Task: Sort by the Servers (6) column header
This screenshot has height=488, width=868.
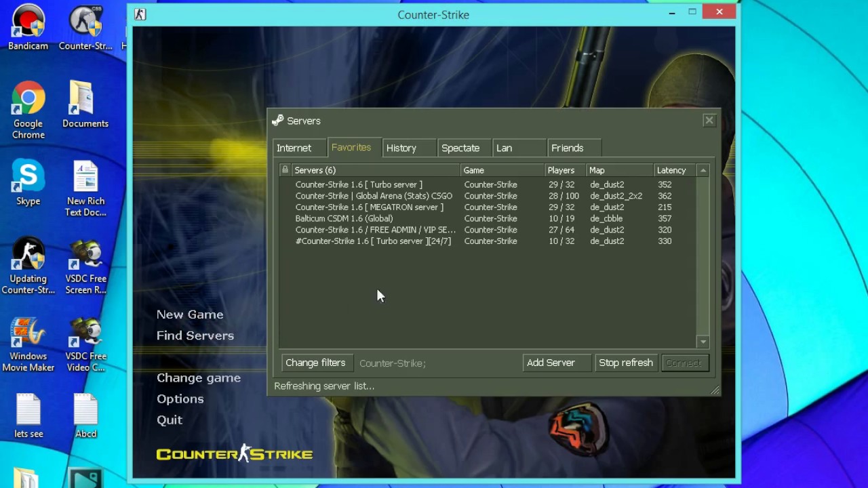Action: point(376,170)
